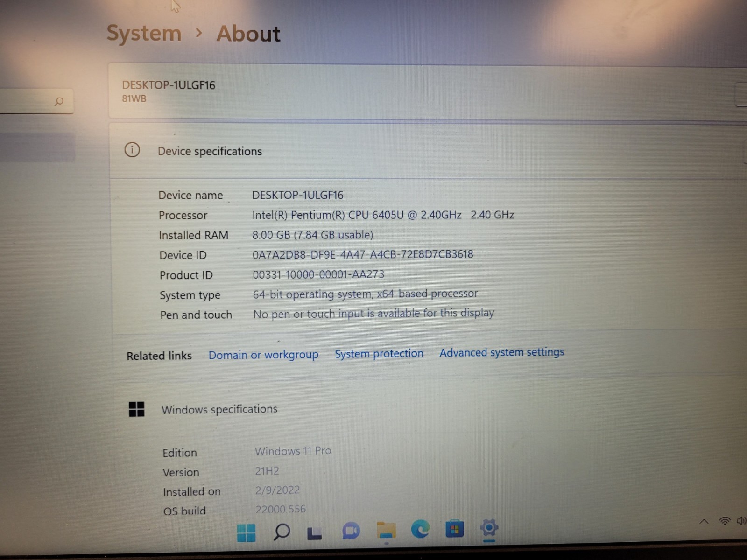Screen dimensions: 747x560
Task: Select the highlighted System sidebar item
Action: 37,147
